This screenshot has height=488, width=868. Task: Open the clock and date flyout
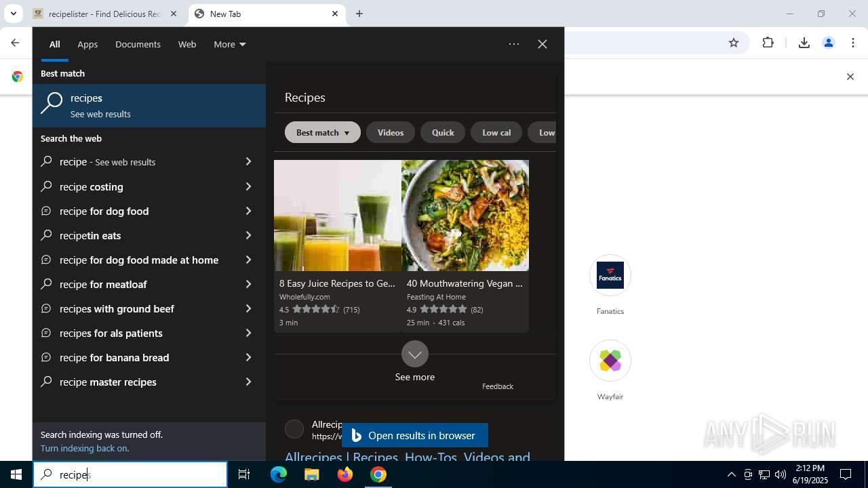[x=810, y=474]
